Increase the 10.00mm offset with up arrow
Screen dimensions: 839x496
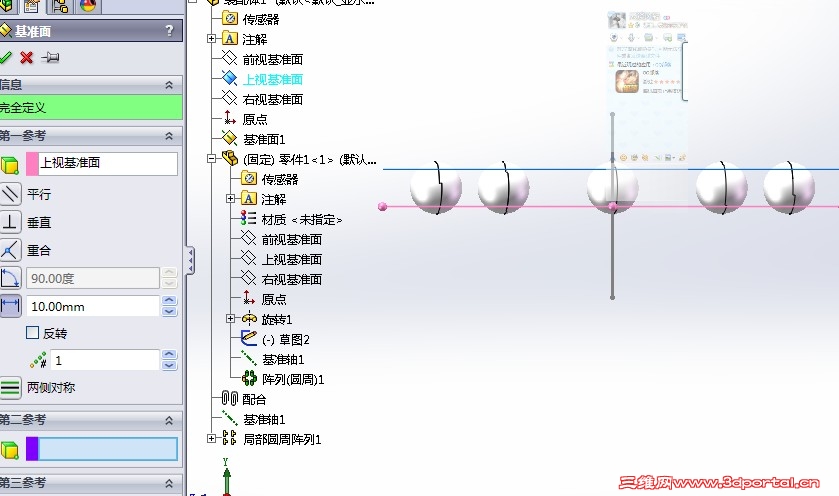(x=169, y=301)
